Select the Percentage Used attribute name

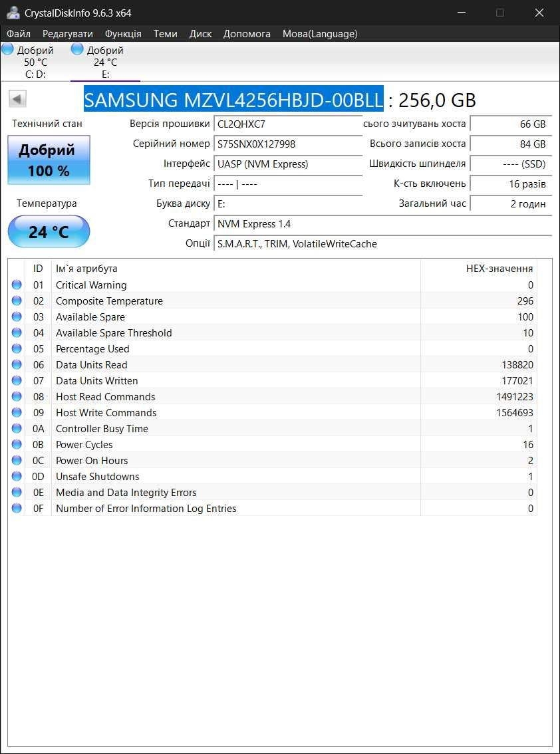[92, 348]
